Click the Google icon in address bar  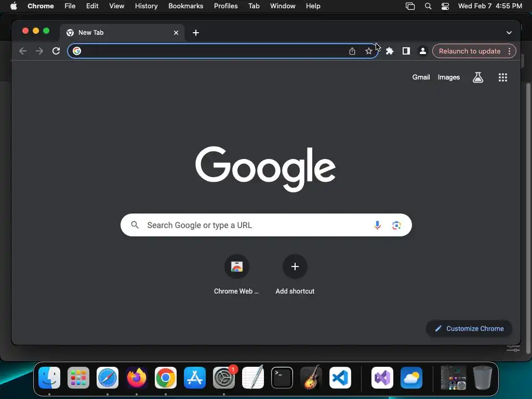tap(77, 51)
